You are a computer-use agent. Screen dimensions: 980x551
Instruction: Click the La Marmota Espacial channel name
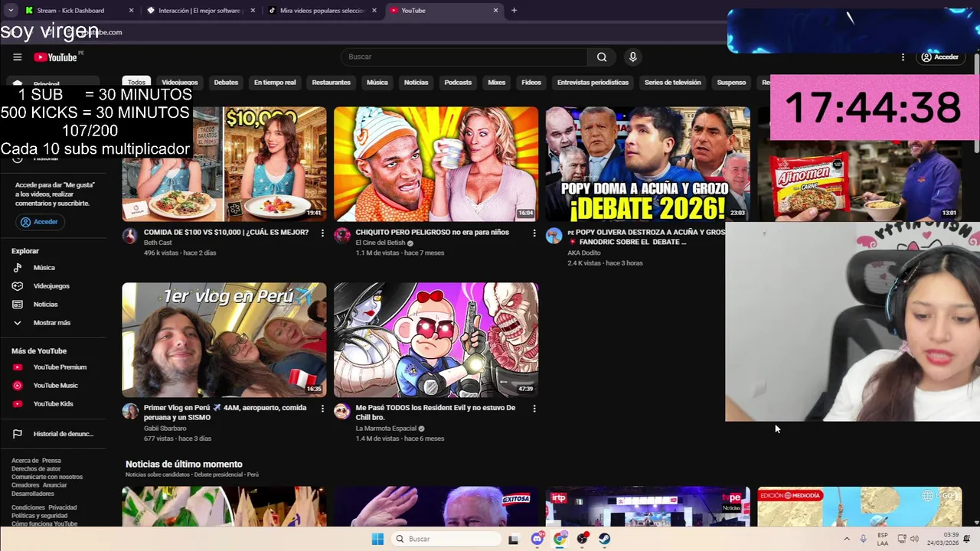pos(386,429)
